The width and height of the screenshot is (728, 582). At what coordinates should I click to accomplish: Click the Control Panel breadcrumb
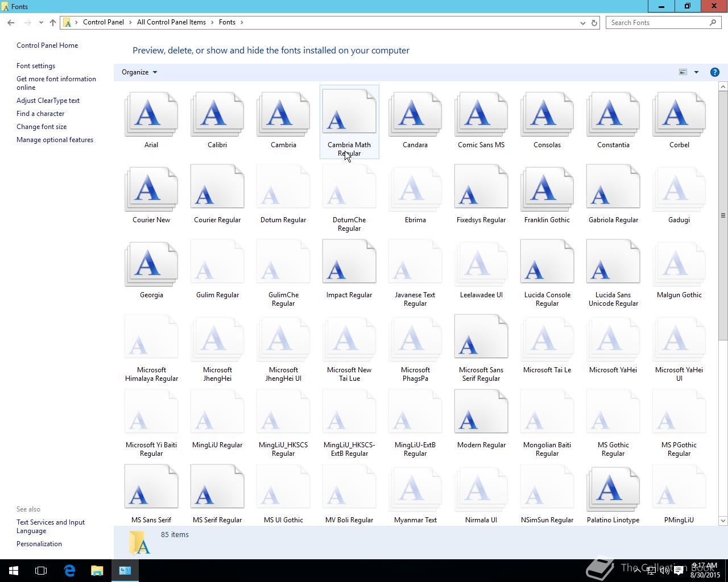pos(104,22)
